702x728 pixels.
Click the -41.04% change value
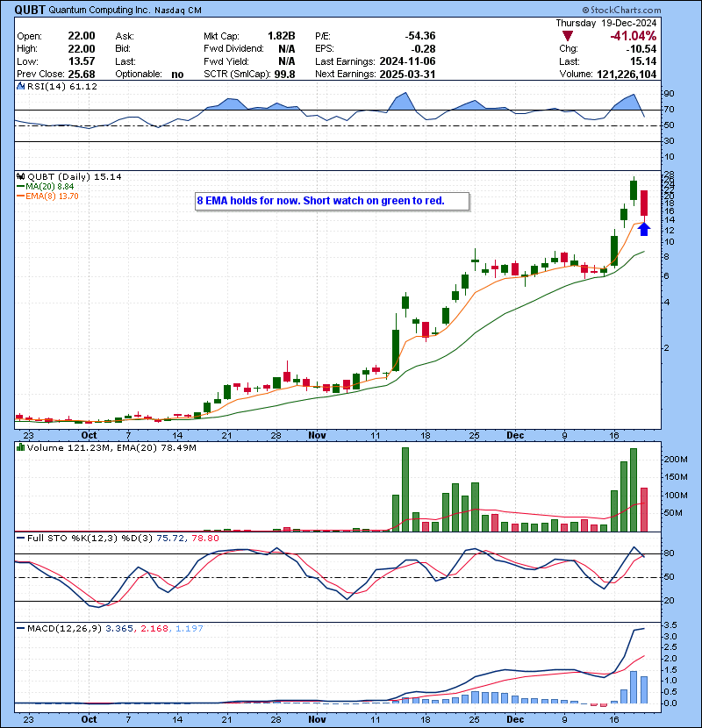[x=634, y=36]
